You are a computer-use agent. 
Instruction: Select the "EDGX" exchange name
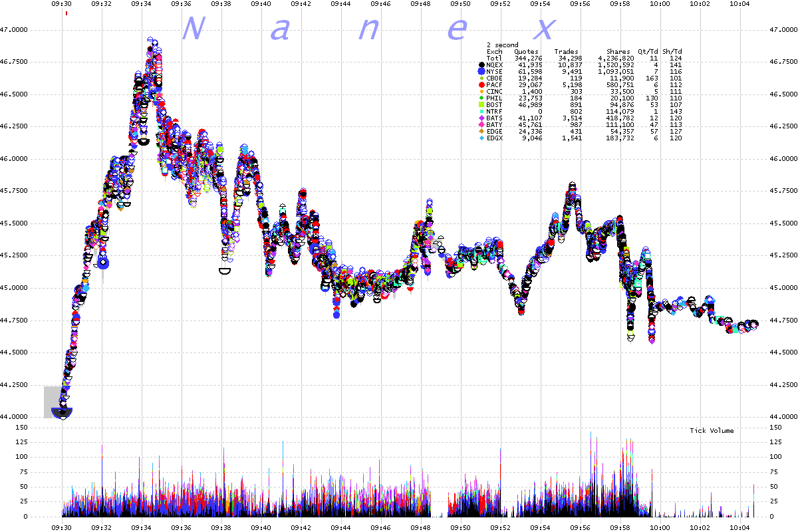tap(495, 138)
